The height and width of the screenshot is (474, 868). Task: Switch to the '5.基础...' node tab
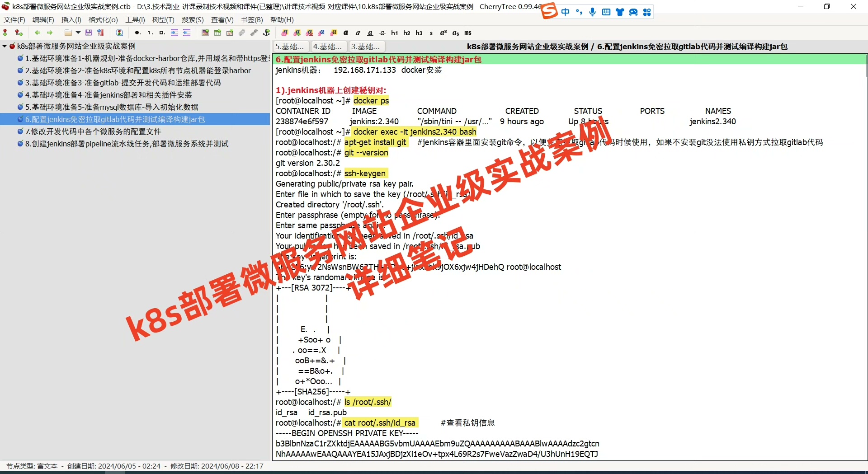click(x=291, y=47)
